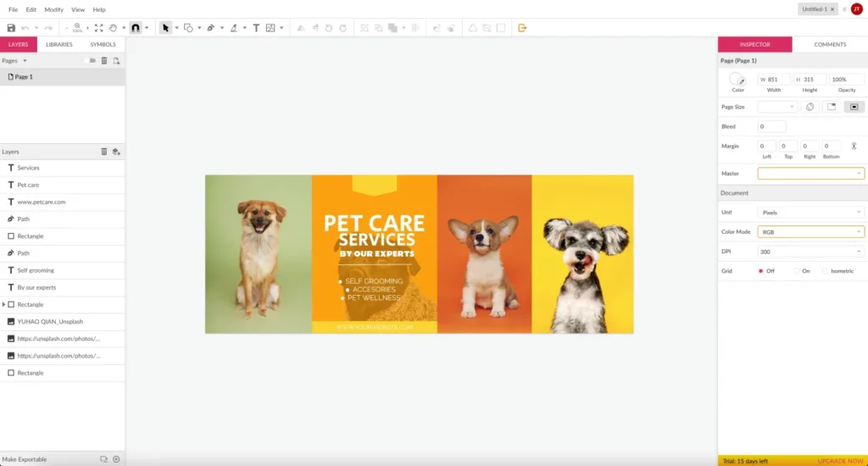
Task: Select the By our experts layer
Action: (x=62, y=287)
